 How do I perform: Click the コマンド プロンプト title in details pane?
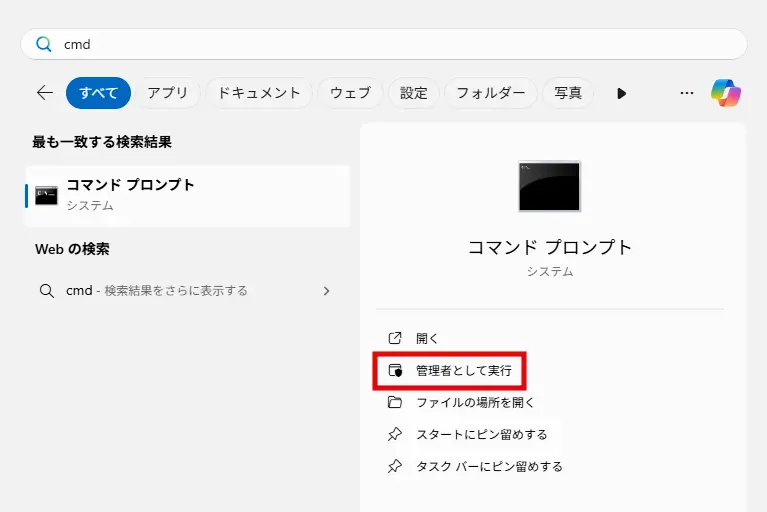coord(550,247)
